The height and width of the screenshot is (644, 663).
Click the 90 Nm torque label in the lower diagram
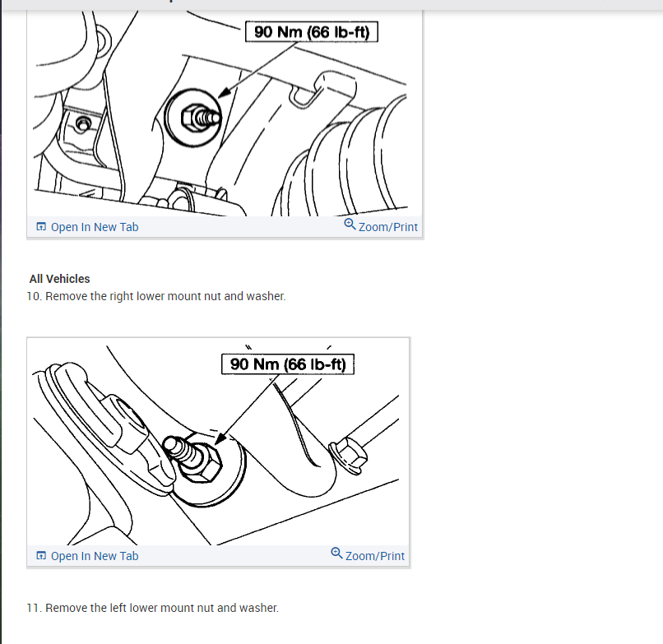click(x=288, y=364)
